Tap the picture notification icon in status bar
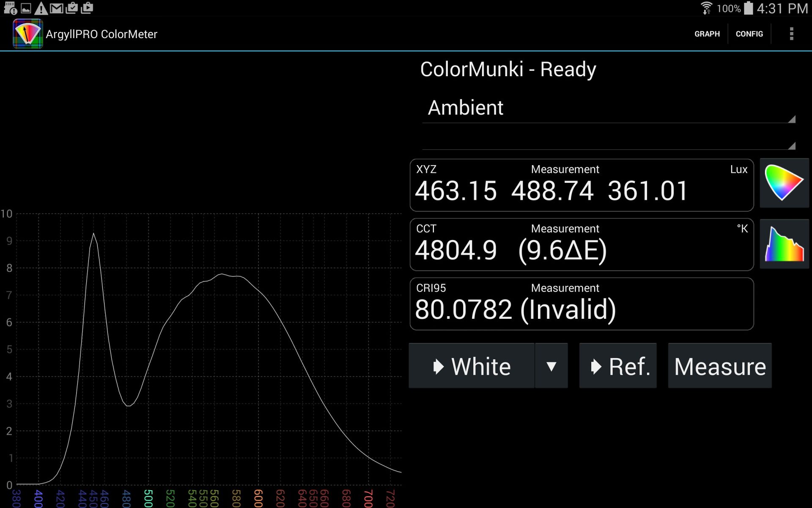Viewport: 812px width, 508px height. click(26, 8)
